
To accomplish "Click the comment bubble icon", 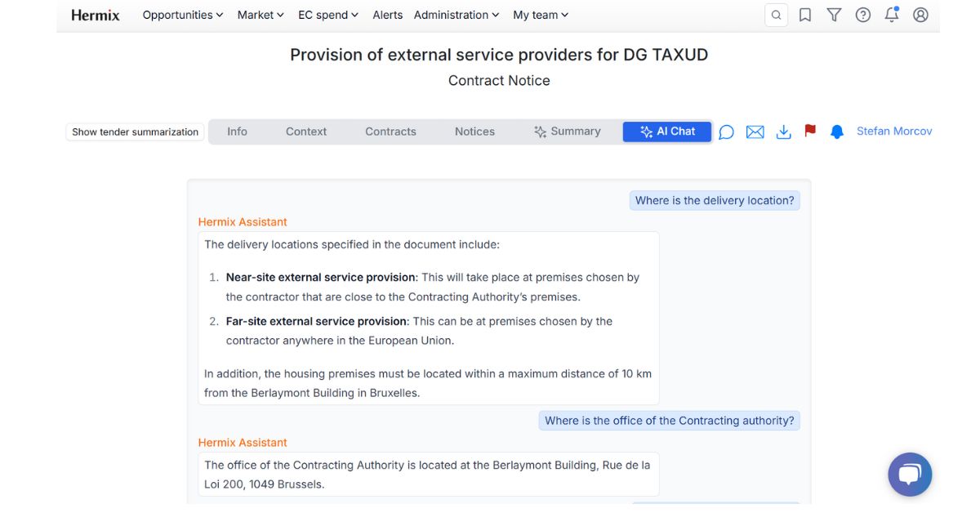I will [x=726, y=132].
